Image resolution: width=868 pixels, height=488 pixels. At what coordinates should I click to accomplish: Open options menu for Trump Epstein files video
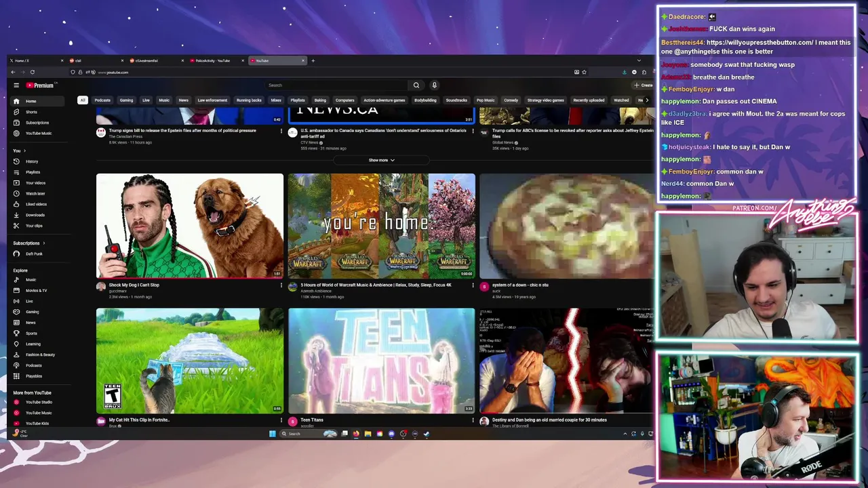coord(281,131)
